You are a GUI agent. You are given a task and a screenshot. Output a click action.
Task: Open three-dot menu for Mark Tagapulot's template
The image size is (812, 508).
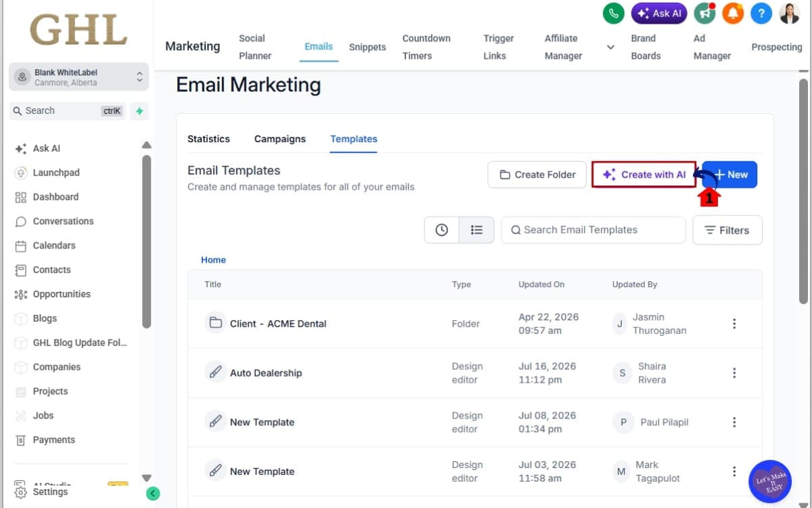pos(734,471)
